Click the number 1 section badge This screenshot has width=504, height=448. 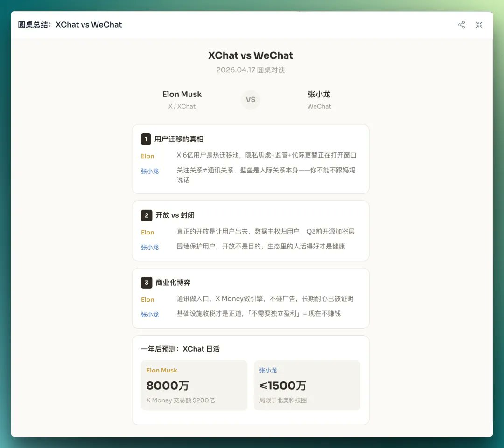pyautogui.click(x=146, y=139)
